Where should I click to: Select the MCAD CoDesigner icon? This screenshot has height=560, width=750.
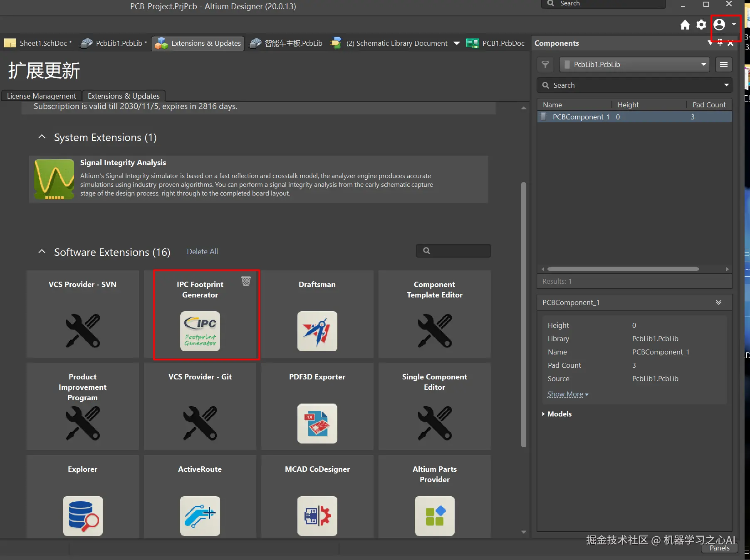[x=317, y=516]
